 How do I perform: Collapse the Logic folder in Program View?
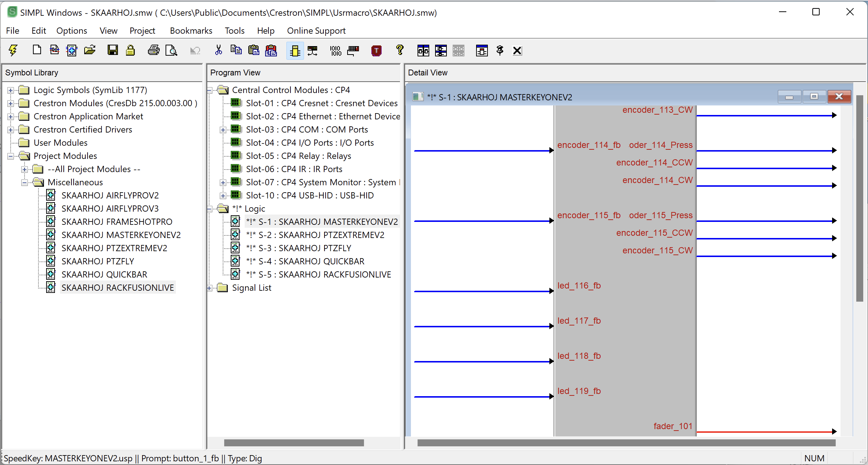tap(209, 209)
